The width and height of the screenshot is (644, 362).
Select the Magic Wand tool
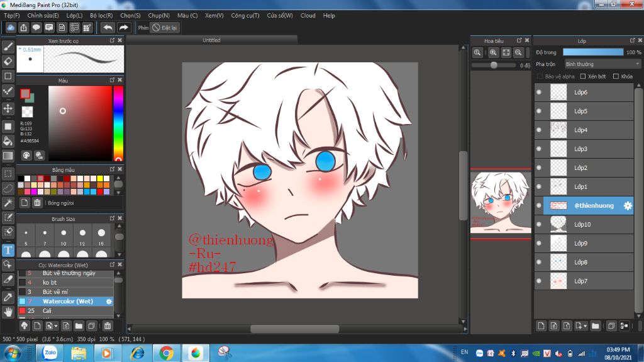tap(8, 203)
